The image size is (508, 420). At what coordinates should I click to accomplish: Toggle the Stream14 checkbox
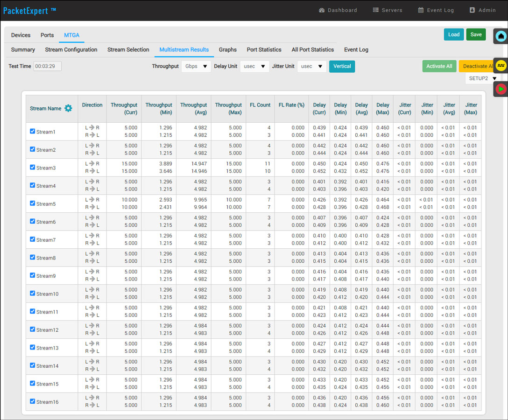[32, 365]
